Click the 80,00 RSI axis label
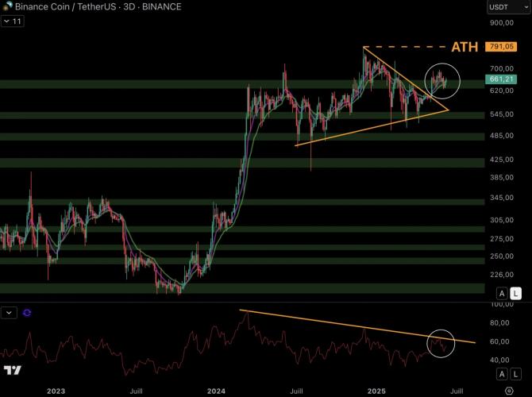The image size is (532, 397). click(x=499, y=322)
